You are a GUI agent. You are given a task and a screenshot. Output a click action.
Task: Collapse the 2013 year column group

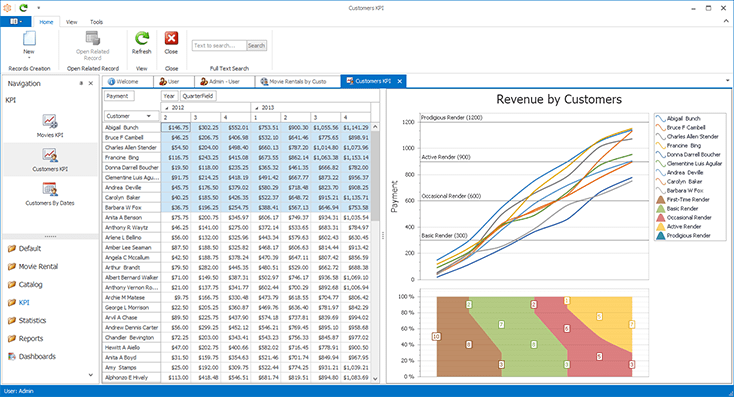pos(257,108)
